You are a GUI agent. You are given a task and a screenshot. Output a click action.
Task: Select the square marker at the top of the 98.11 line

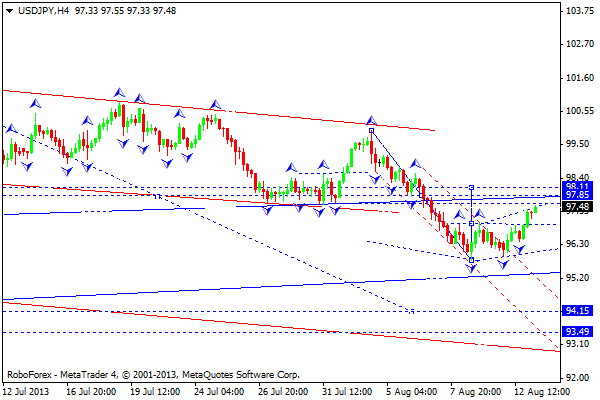click(x=471, y=187)
